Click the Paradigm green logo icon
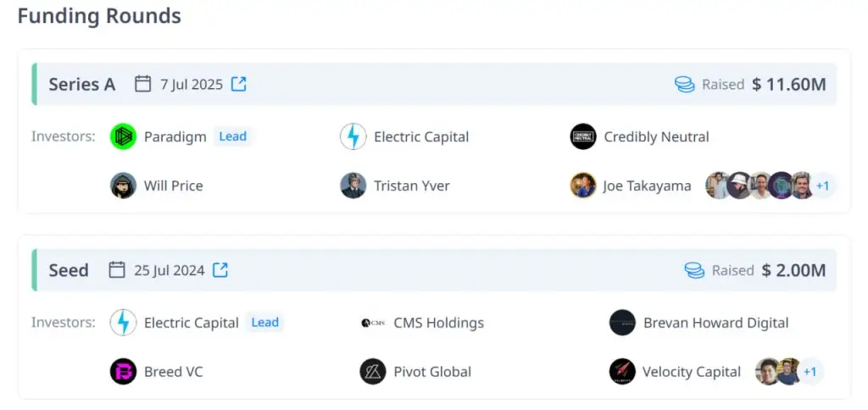Viewport: 868px width, 410px height. [124, 136]
